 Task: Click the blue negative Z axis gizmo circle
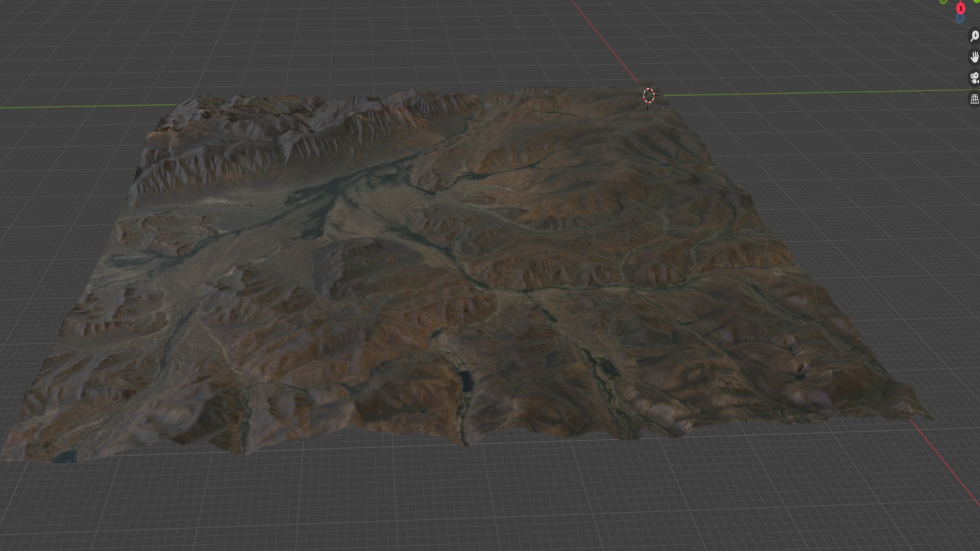(960, 18)
